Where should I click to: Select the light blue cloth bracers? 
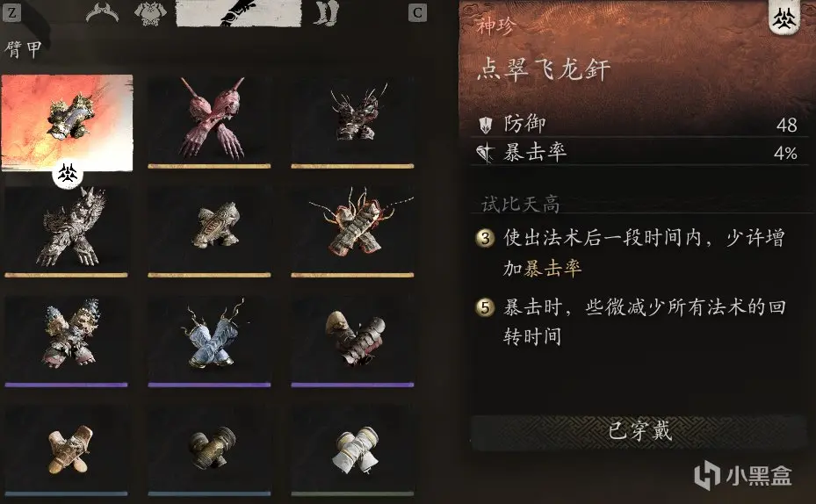209,341
